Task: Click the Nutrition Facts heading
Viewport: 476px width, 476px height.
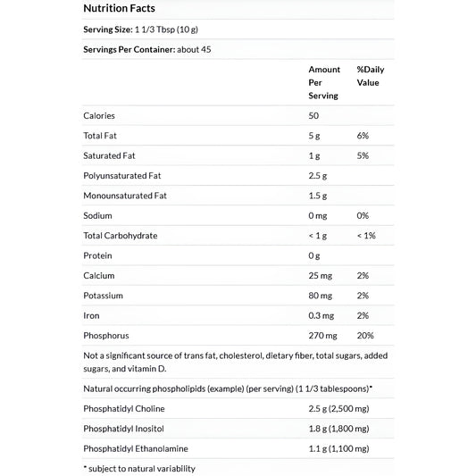Action: click(x=119, y=9)
